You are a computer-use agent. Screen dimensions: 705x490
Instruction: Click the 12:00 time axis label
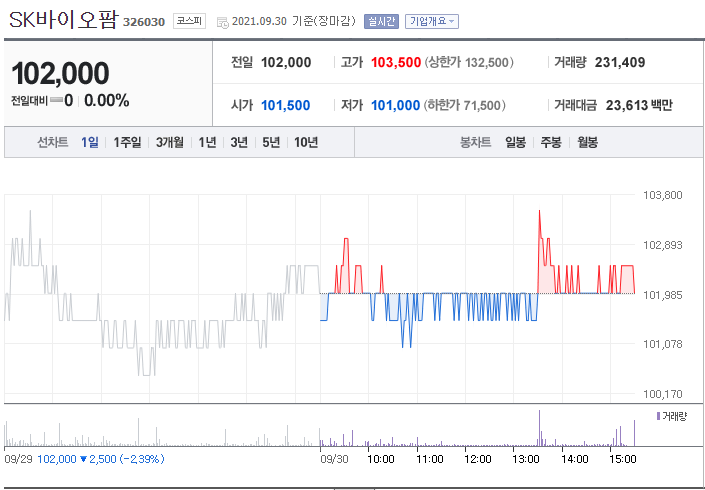(478, 459)
